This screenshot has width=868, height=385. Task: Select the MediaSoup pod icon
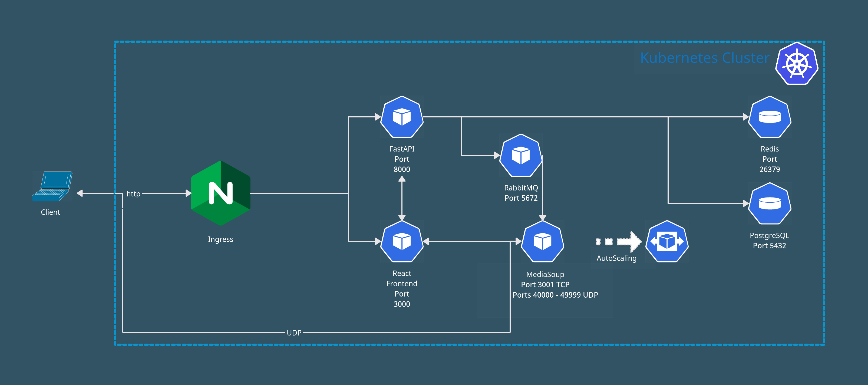coord(543,241)
